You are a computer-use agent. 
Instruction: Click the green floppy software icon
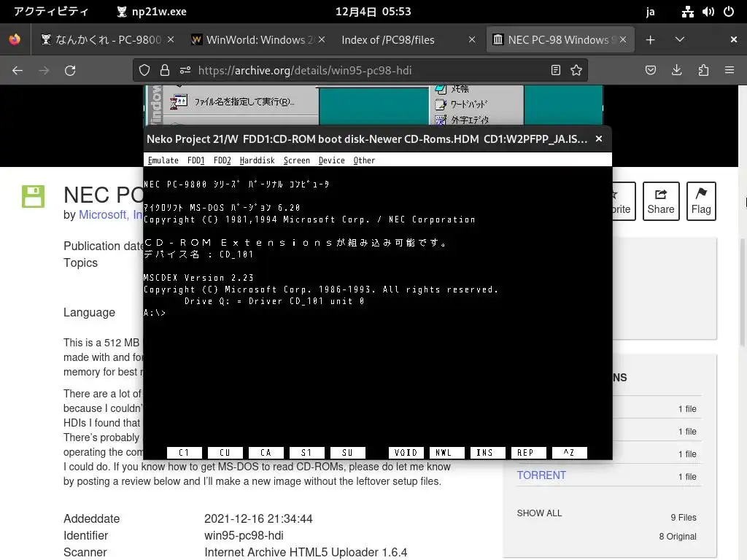pyautogui.click(x=33, y=196)
